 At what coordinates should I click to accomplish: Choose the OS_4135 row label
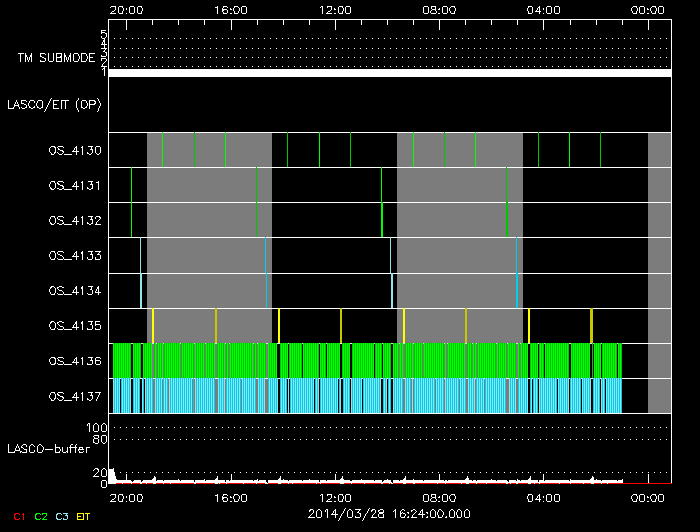(x=74, y=326)
